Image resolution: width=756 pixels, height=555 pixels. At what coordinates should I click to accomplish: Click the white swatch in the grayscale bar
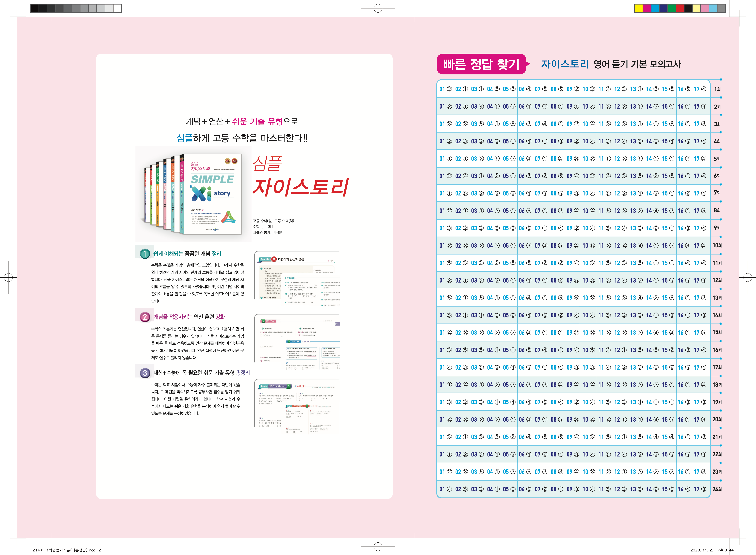[117, 8]
